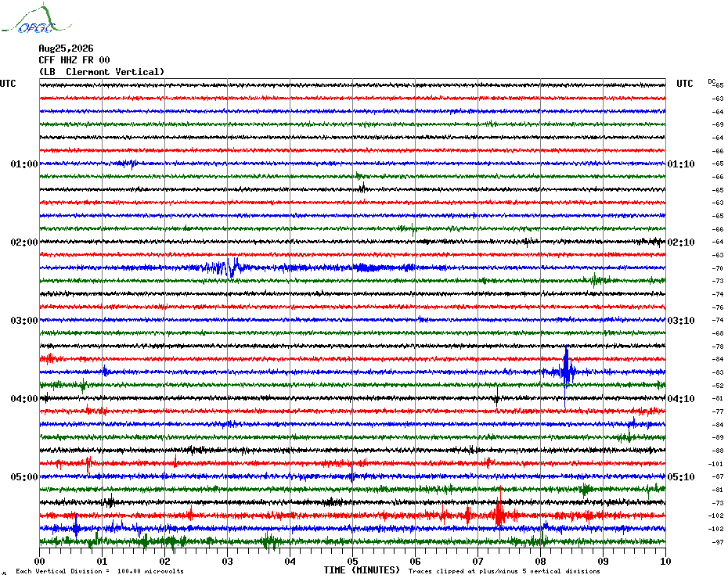Click the OFGC logo

click(x=36, y=18)
